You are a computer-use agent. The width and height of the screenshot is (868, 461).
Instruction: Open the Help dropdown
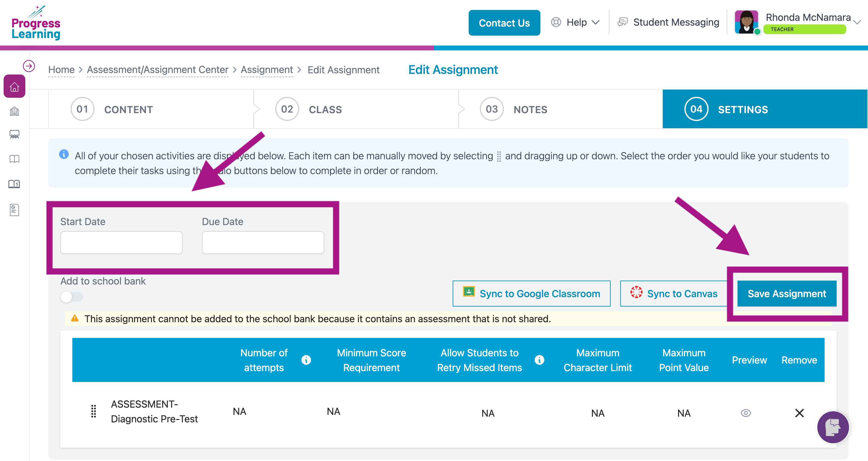click(582, 22)
